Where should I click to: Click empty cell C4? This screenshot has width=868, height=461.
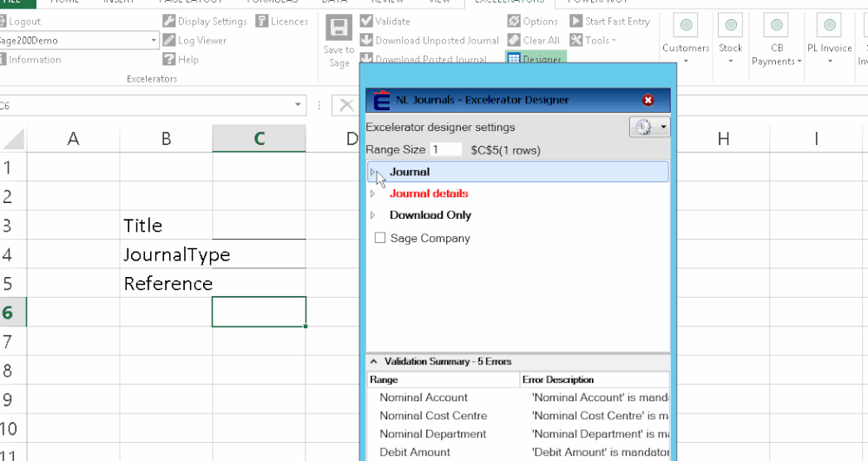point(259,254)
